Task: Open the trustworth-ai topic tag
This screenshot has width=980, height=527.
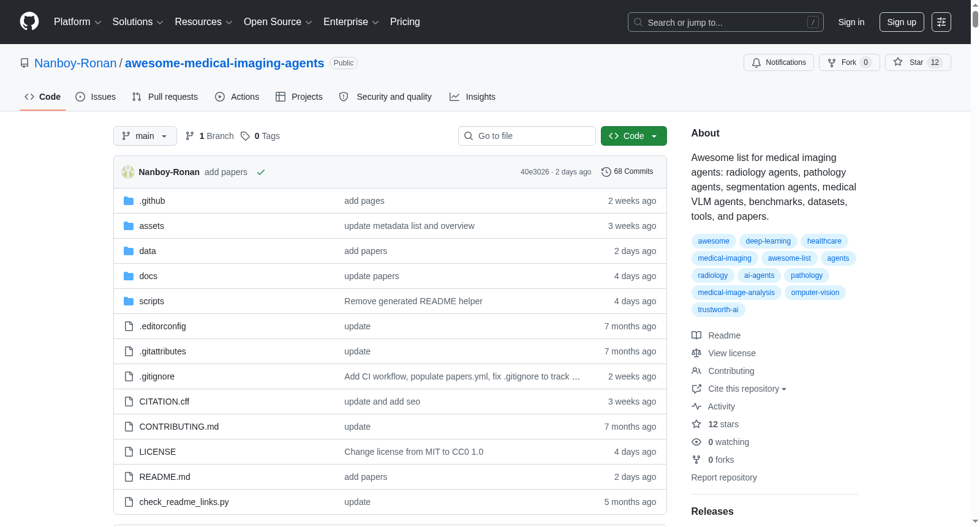Action: click(x=718, y=310)
